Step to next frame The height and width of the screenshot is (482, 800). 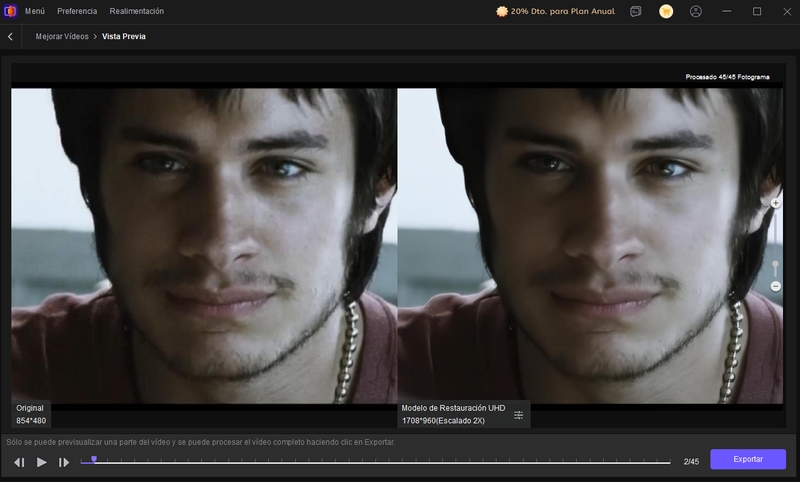(x=64, y=462)
